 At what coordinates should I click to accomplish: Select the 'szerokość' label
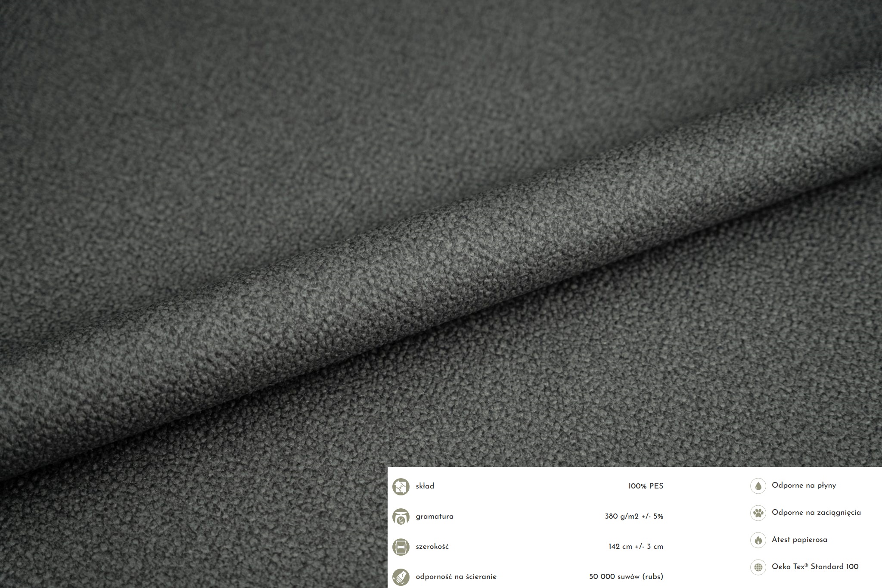pos(432,547)
